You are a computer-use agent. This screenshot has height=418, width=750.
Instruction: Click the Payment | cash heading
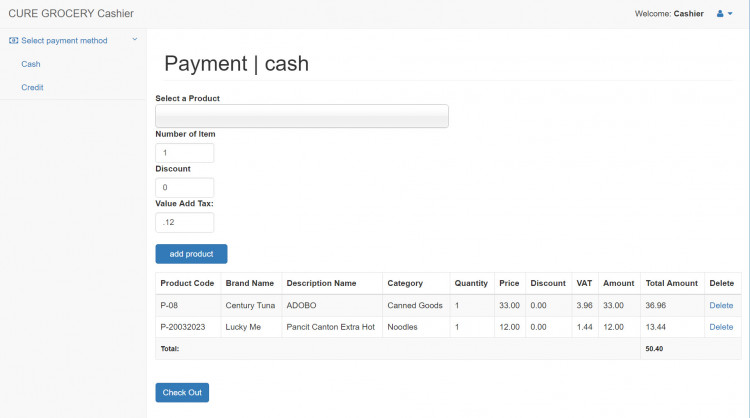click(236, 64)
